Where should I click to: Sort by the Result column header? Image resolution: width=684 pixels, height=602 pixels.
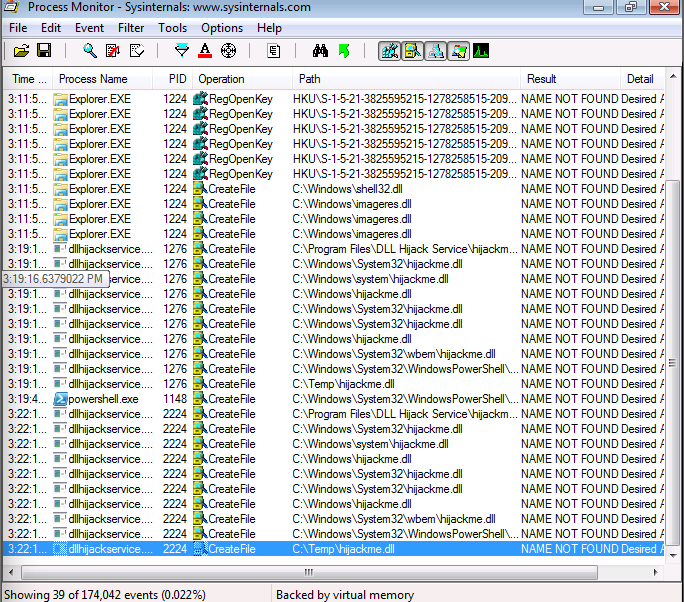click(x=570, y=79)
